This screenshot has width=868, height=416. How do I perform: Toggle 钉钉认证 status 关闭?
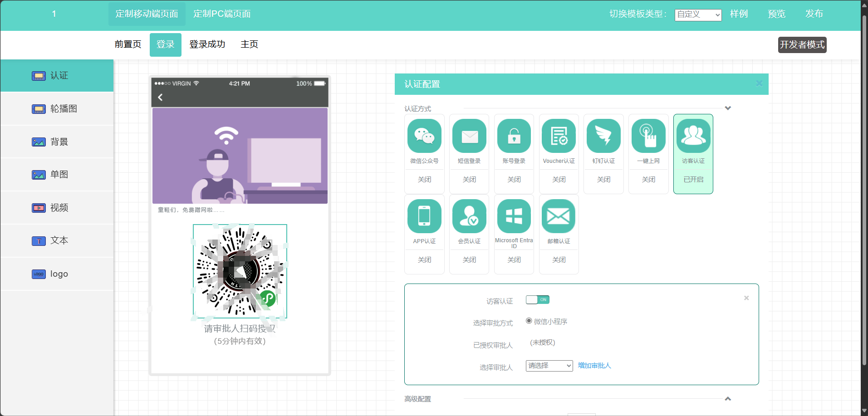[x=603, y=180]
